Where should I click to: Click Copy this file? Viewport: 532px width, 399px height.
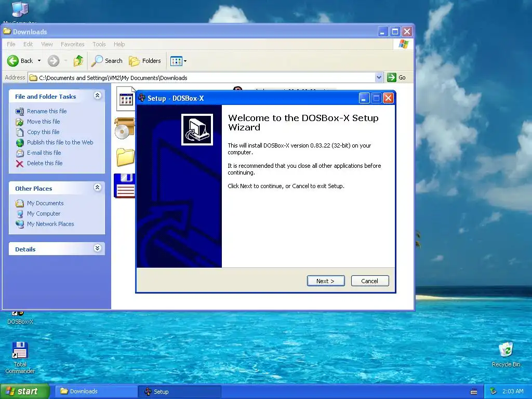(x=43, y=132)
